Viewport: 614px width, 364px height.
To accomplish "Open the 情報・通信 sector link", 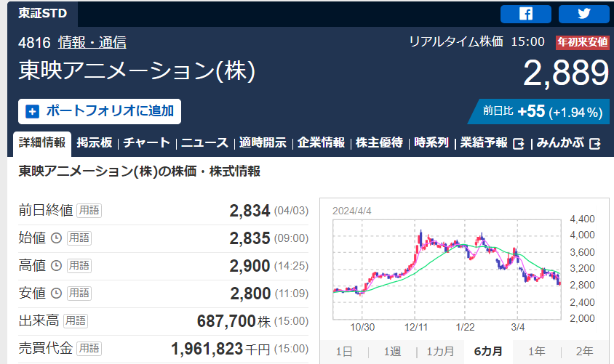I will [x=92, y=42].
